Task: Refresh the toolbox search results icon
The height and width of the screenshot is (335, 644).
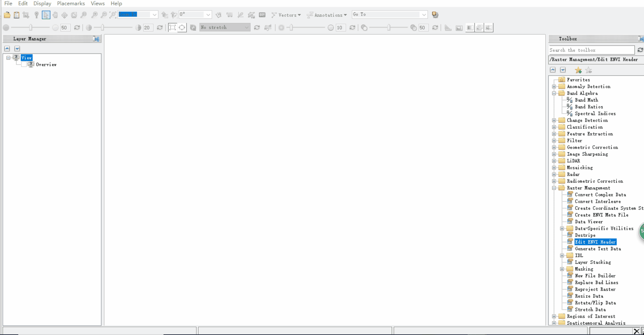Action: click(x=640, y=50)
